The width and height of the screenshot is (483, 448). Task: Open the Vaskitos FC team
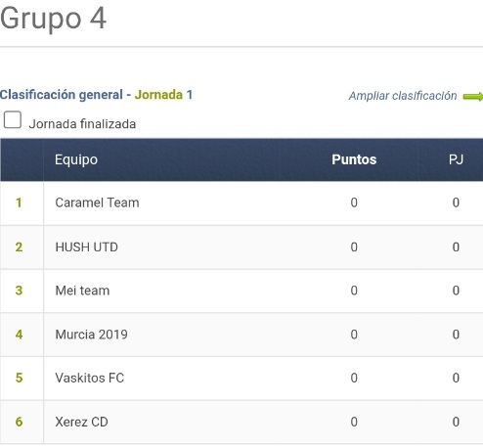click(90, 378)
